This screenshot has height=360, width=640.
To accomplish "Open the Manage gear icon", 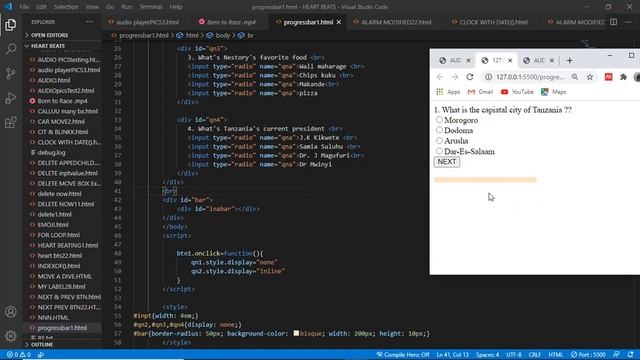I will pyautogui.click(x=11, y=336).
